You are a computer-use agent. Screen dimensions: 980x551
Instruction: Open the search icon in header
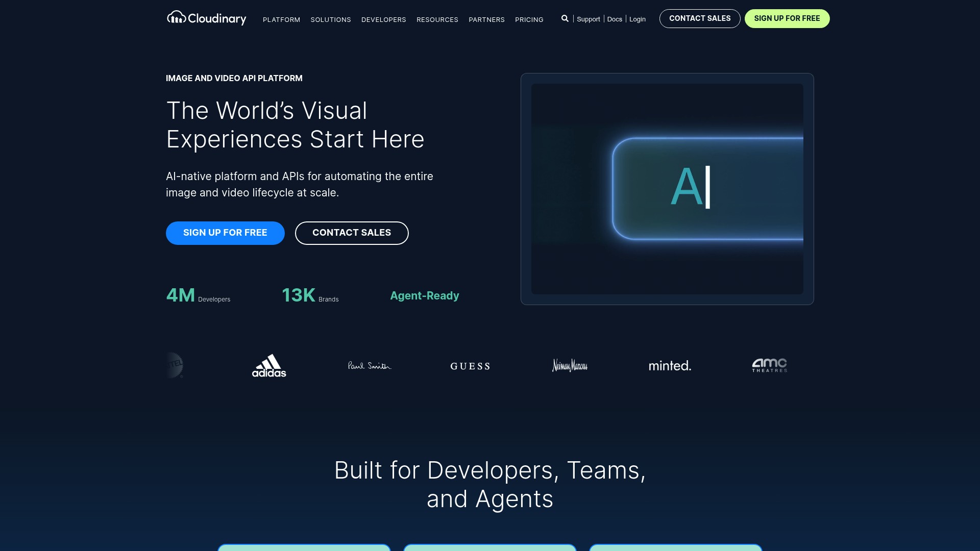pyautogui.click(x=565, y=18)
